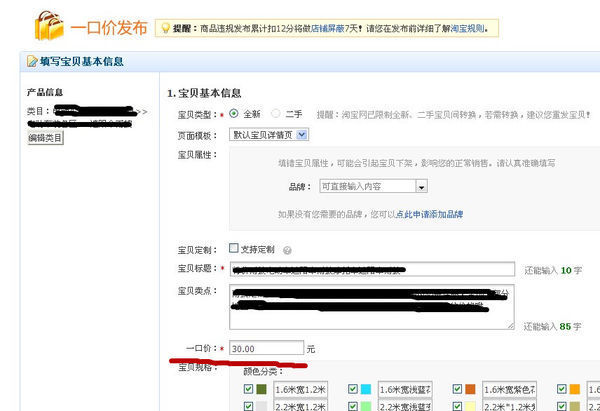The image size is (600, 411).
Task: Open the 淘宝规则 link
Action: coord(467,28)
